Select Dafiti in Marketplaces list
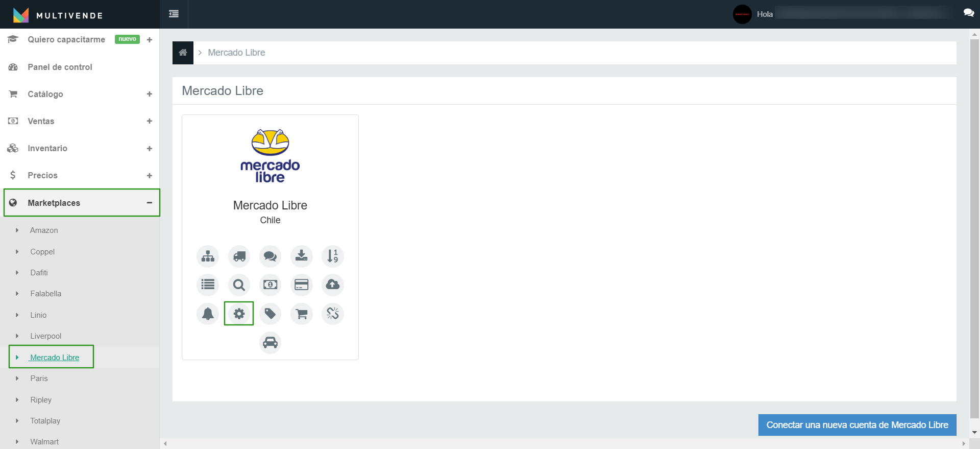Viewport: 980px width, 449px height. click(x=39, y=273)
